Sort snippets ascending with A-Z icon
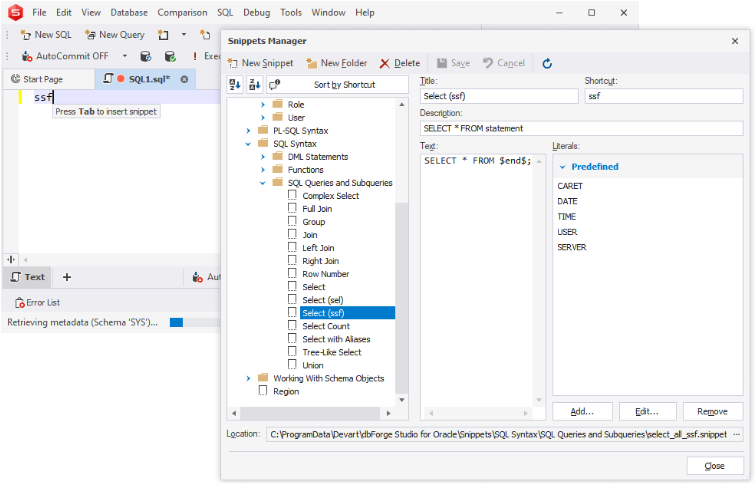 pos(235,85)
